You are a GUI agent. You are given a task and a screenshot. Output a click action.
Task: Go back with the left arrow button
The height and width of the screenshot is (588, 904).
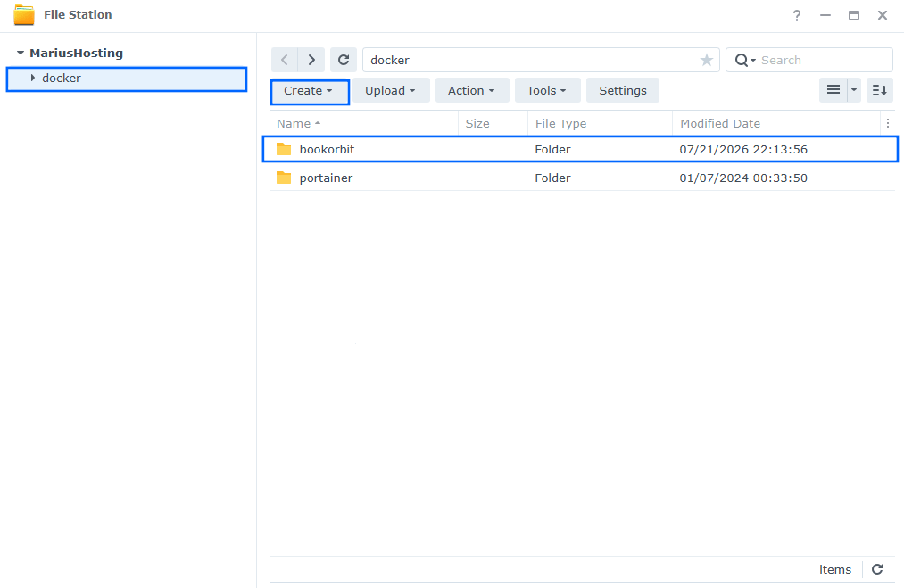(x=285, y=60)
